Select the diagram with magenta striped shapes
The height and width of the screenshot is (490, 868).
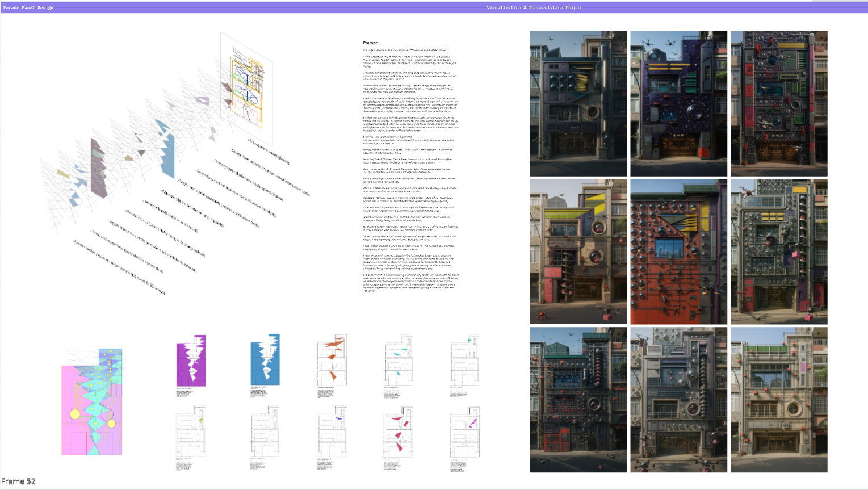(x=465, y=432)
